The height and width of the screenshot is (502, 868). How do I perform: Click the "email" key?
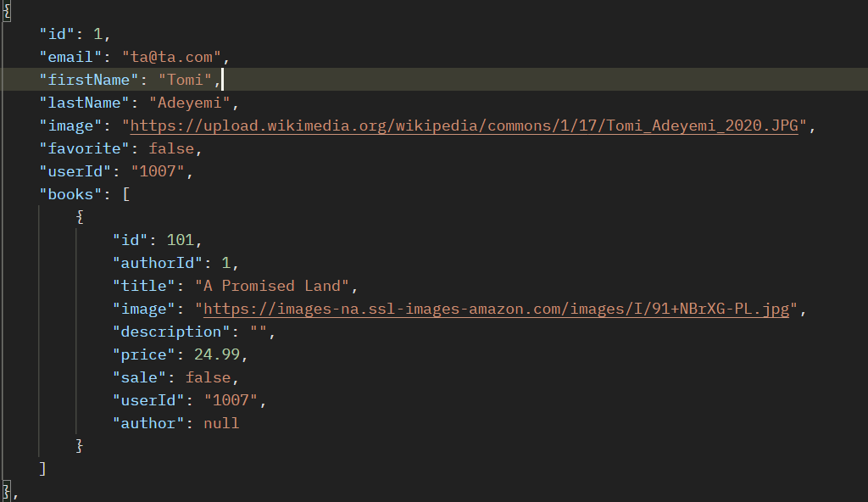(70, 57)
